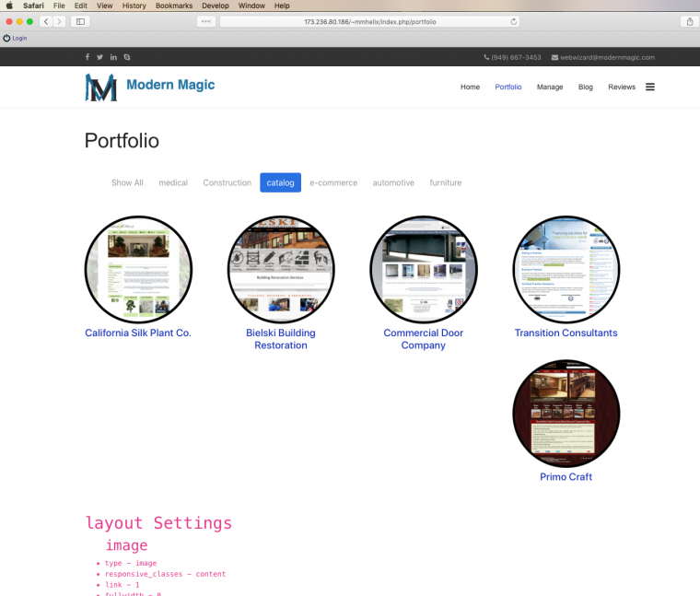
Task: Open Bielski Building Restoration thumbnail
Action: click(281, 270)
